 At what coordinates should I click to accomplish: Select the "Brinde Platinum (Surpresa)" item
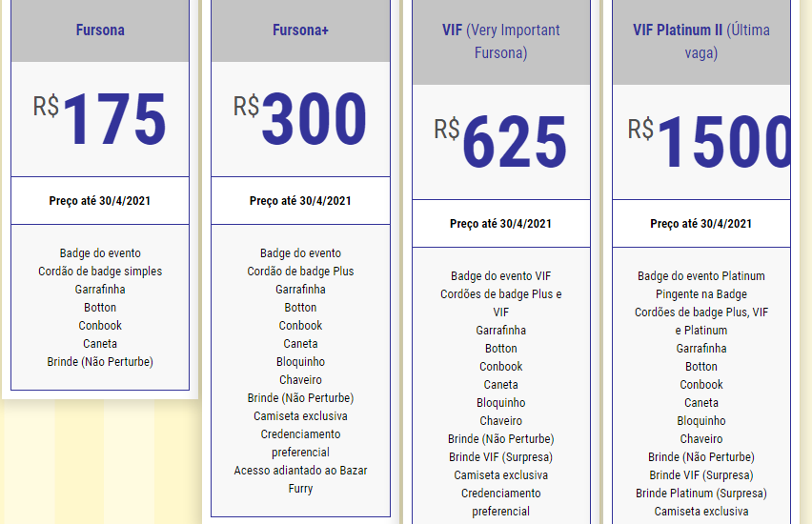(701, 494)
